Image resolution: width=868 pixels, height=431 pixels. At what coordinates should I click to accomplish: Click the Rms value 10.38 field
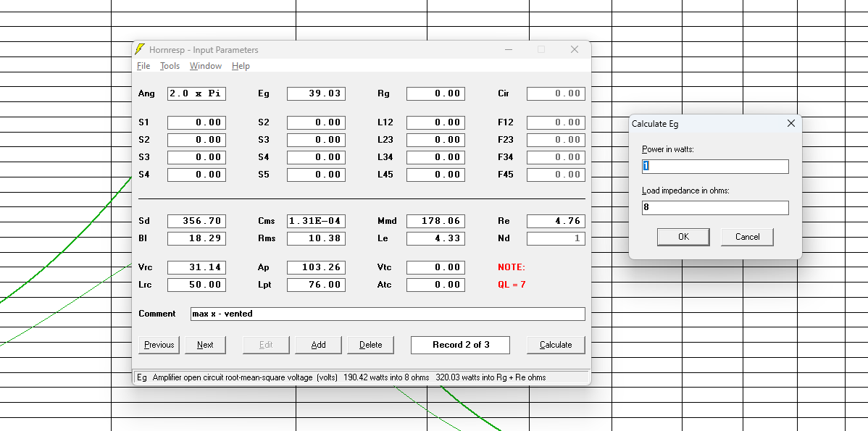point(316,238)
